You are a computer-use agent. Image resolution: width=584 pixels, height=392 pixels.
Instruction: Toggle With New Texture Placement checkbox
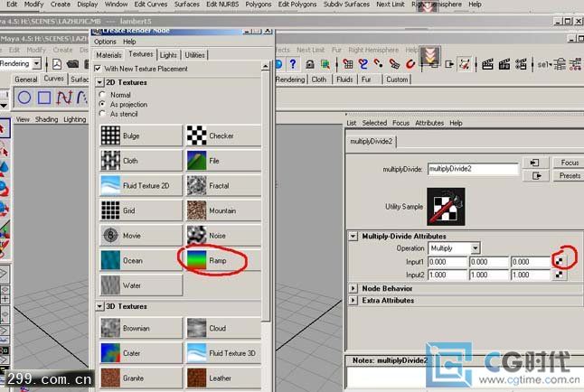click(x=98, y=69)
